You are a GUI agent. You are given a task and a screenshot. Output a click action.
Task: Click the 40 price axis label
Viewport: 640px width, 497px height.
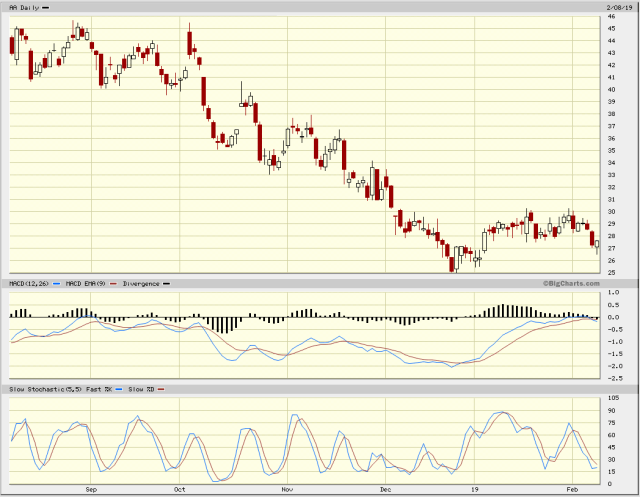(x=611, y=90)
